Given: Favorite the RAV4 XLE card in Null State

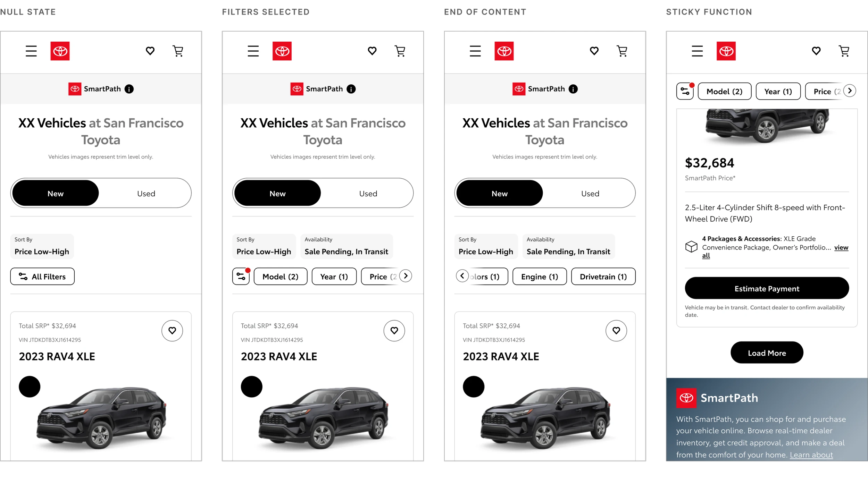Looking at the screenshot, I should [x=172, y=331].
